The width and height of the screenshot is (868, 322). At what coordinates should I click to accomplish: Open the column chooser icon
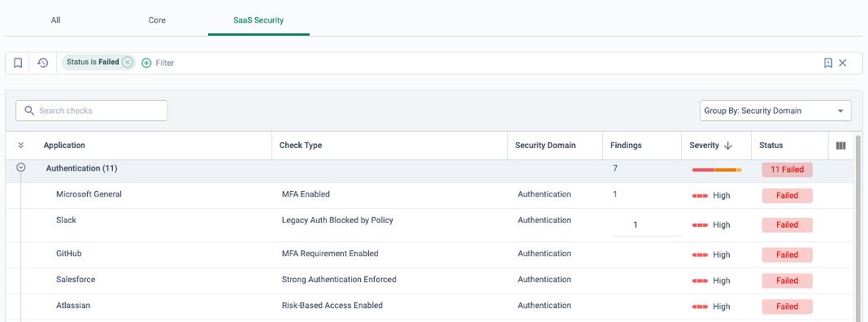(841, 146)
